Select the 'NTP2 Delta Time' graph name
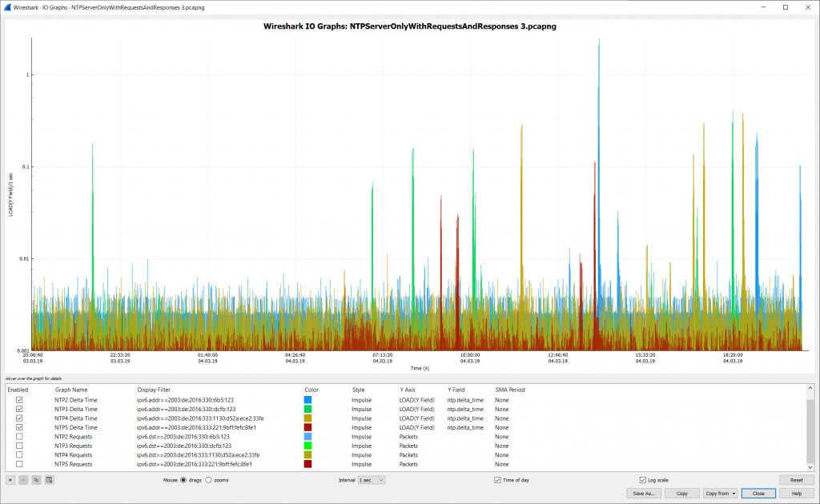This screenshot has width=820, height=504. pyautogui.click(x=76, y=400)
